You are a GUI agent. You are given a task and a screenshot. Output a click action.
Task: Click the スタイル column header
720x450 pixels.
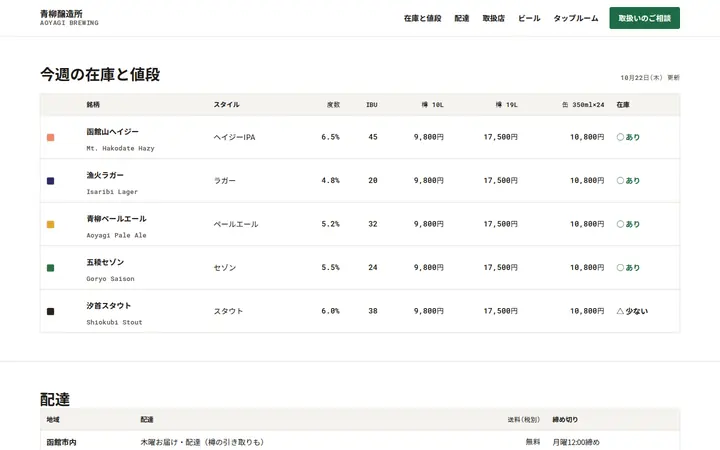coord(226,105)
